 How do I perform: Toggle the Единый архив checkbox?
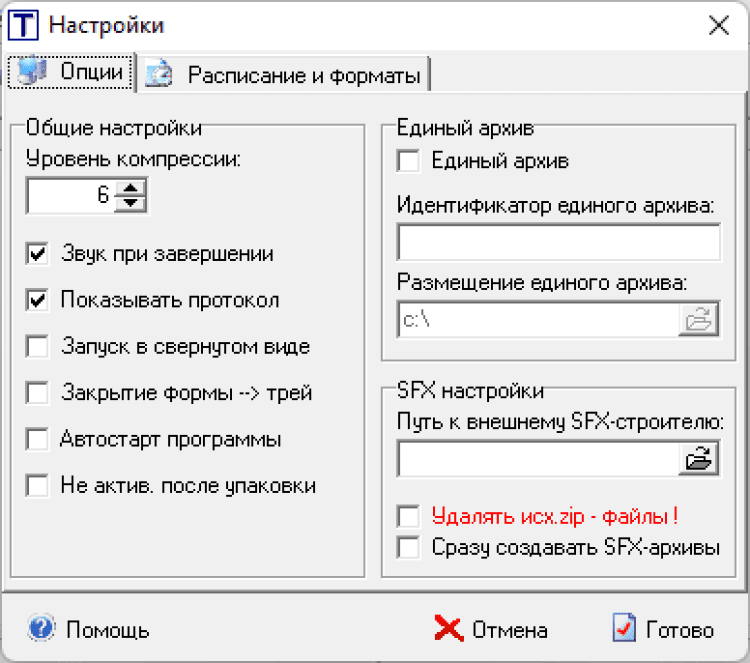pyautogui.click(x=408, y=160)
